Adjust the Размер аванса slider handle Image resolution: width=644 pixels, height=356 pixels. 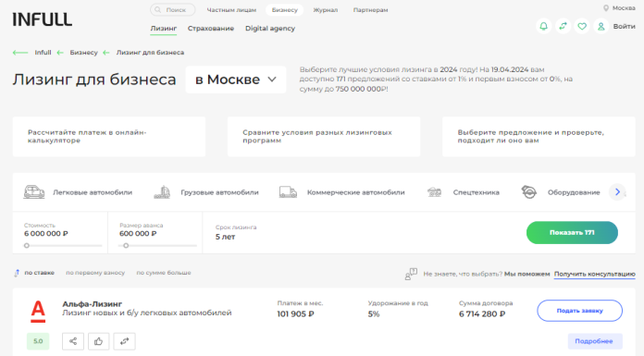pos(126,246)
